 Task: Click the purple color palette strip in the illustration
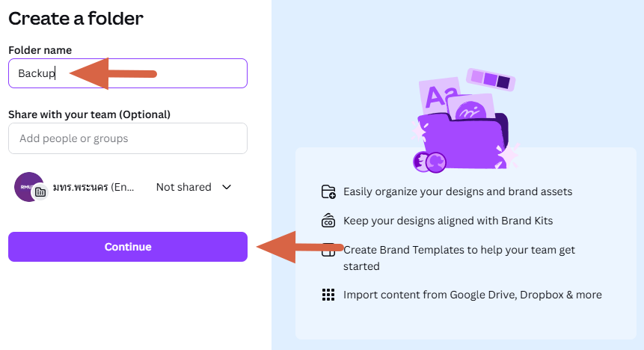click(x=489, y=79)
